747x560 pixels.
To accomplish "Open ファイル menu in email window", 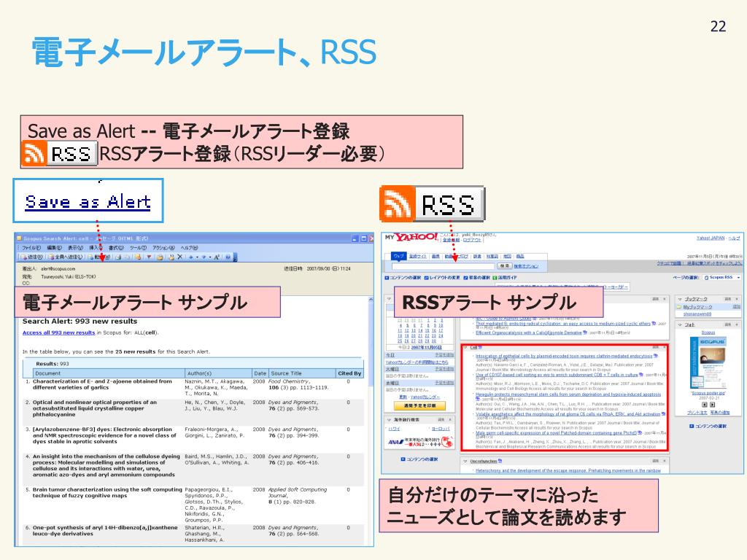I will (x=32, y=248).
